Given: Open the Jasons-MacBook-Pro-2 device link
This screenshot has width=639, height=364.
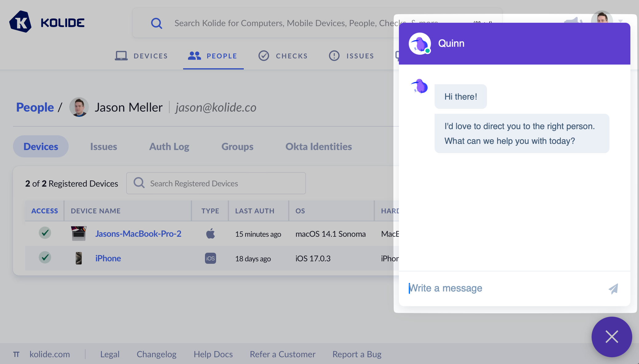Looking at the screenshot, I should pyautogui.click(x=138, y=234).
